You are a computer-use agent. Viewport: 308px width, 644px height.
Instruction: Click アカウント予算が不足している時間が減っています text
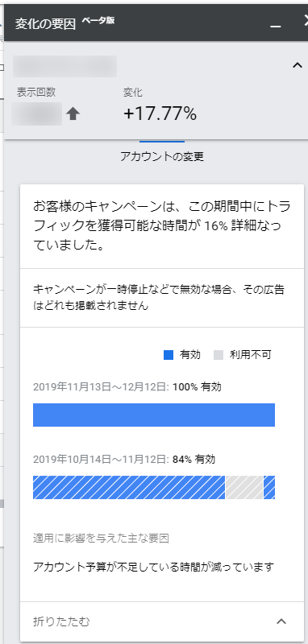tap(153, 568)
